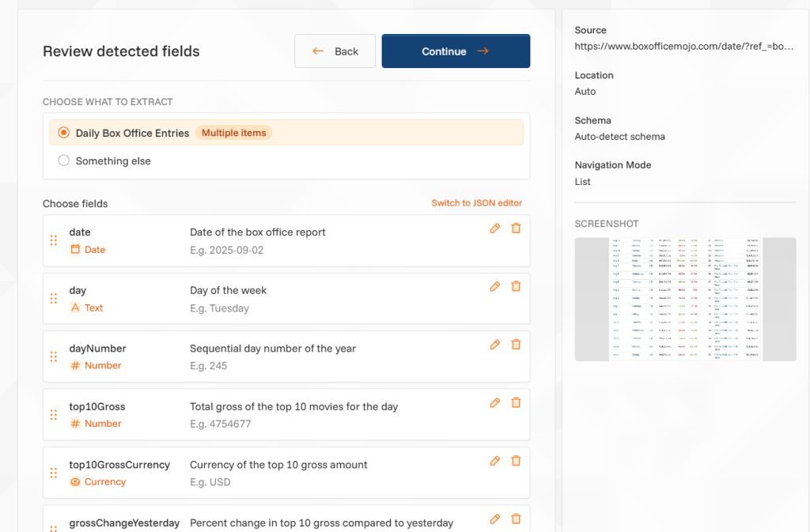Edit the day field with pencil icon
Image resolution: width=810 pixels, height=532 pixels.
[495, 286]
